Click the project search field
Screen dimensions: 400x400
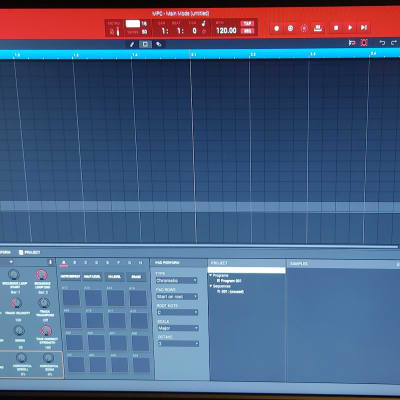246,270
